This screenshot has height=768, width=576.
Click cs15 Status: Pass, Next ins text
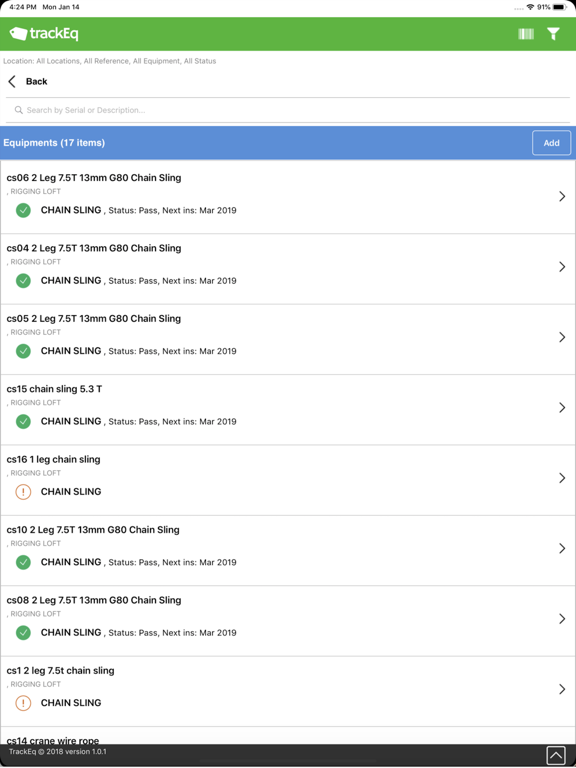(172, 422)
